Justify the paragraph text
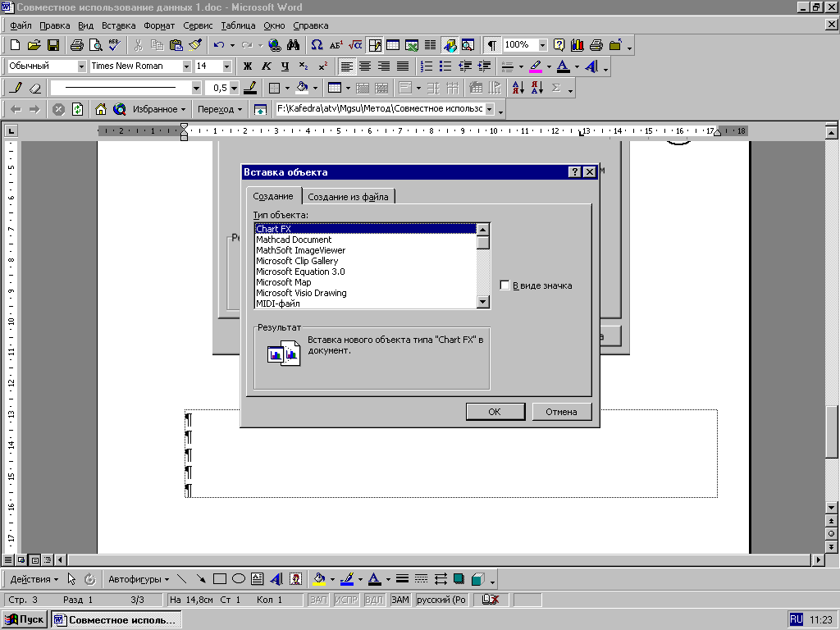 tap(403, 66)
